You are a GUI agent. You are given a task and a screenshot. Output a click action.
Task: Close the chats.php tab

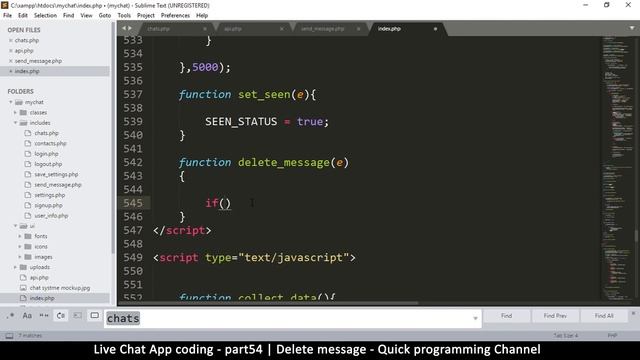click(x=205, y=29)
